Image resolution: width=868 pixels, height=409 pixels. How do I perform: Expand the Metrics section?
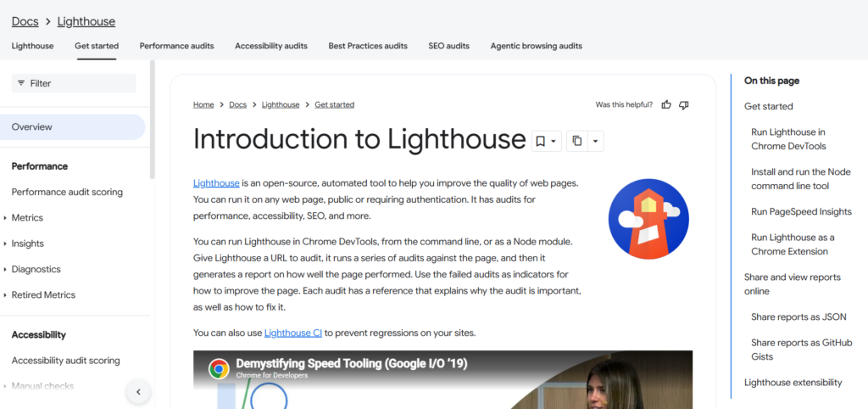5,218
